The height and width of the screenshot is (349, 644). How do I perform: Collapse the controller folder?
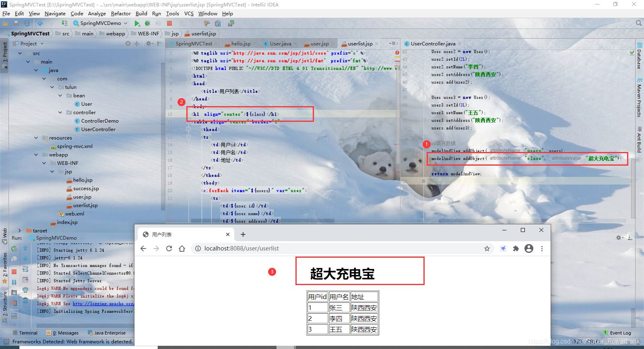pos(60,113)
